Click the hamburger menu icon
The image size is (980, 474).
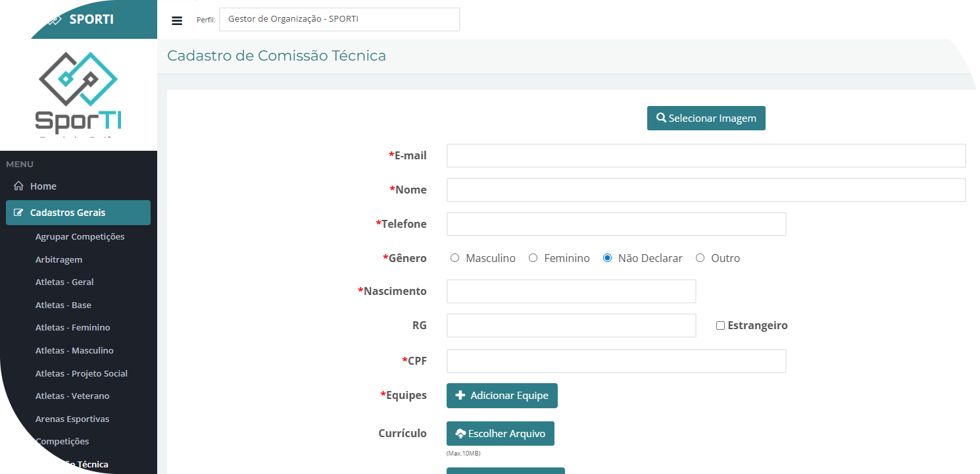(177, 20)
